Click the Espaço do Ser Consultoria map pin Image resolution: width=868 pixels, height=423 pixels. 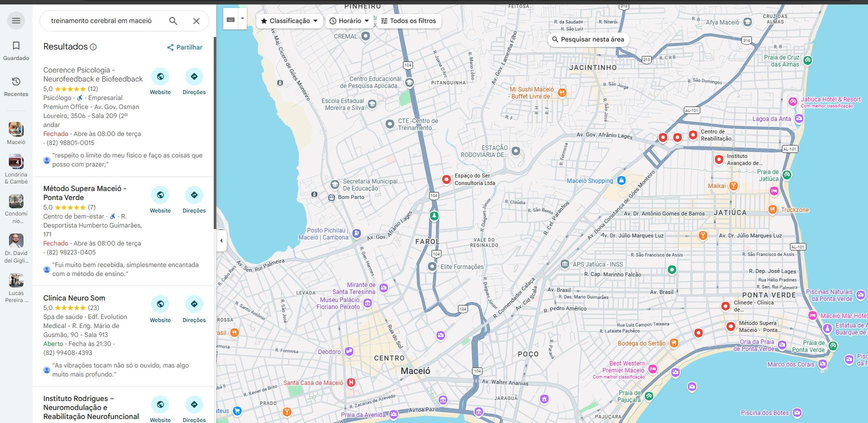(x=447, y=179)
